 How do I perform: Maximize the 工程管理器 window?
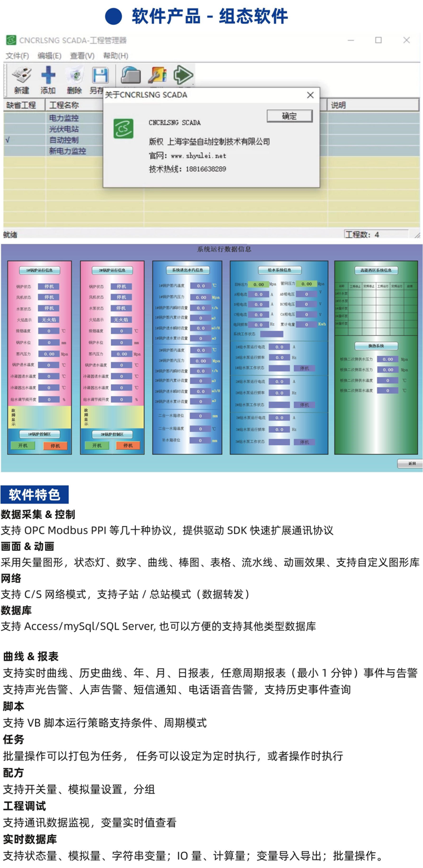378,40
